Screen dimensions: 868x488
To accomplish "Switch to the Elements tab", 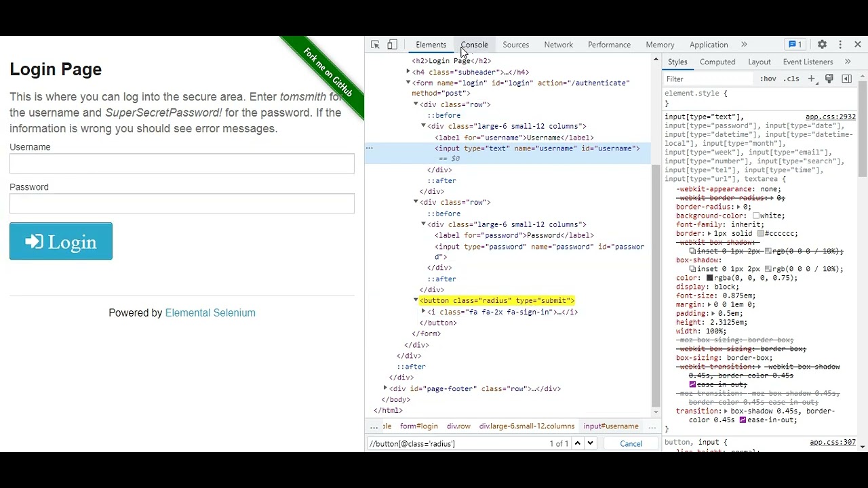I will coord(431,45).
